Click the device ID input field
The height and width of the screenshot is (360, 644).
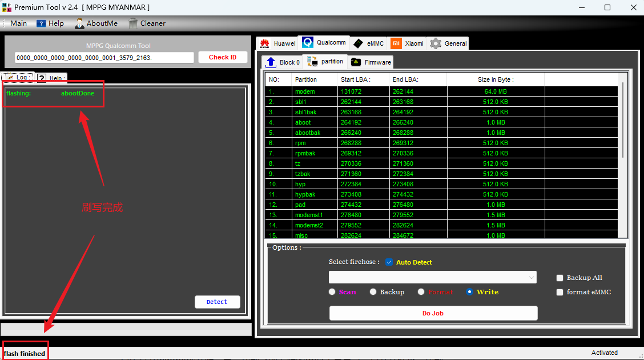pos(104,58)
